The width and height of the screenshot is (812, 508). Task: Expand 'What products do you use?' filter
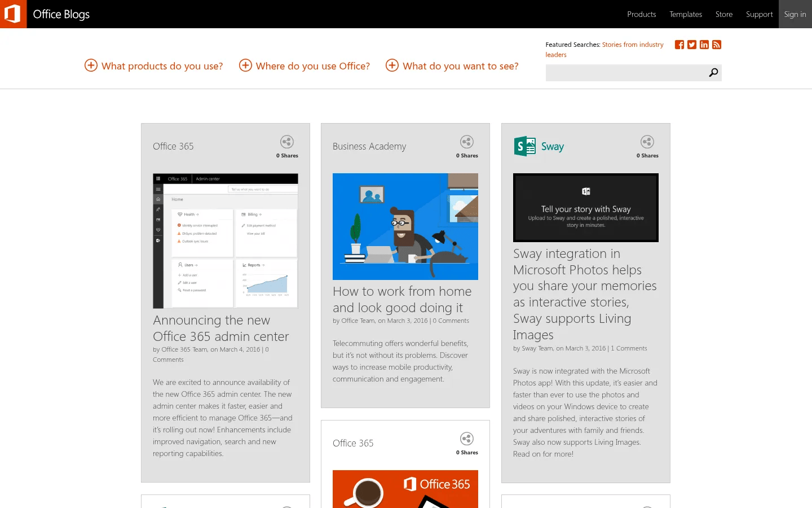point(154,66)
